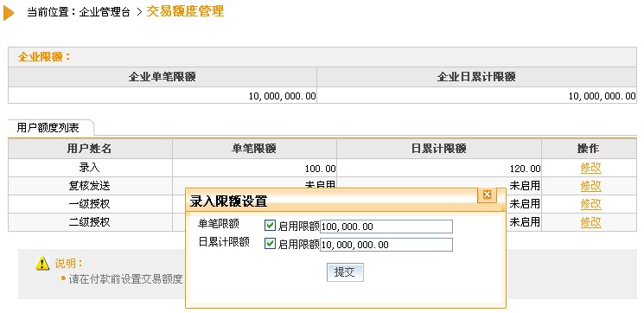The width and height of the screenshot is (644, 313).
Task: Click the 说明 heading text
Action: click(x=68, y=264)
